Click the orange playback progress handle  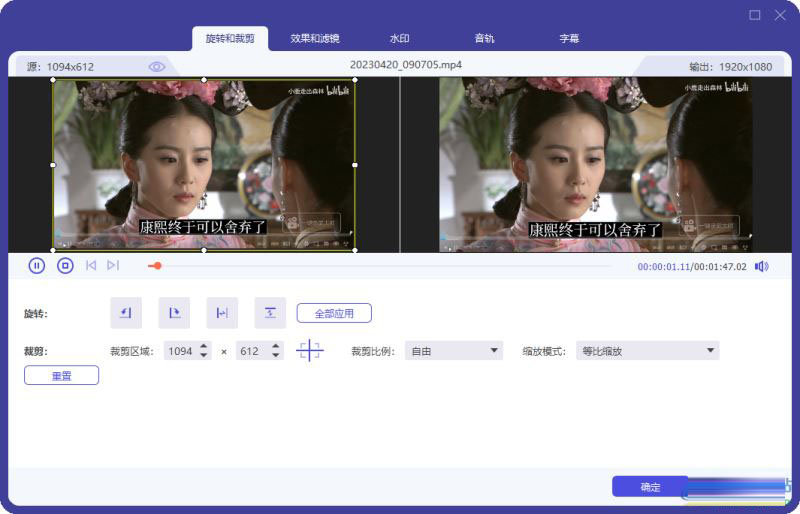point(158,265)
